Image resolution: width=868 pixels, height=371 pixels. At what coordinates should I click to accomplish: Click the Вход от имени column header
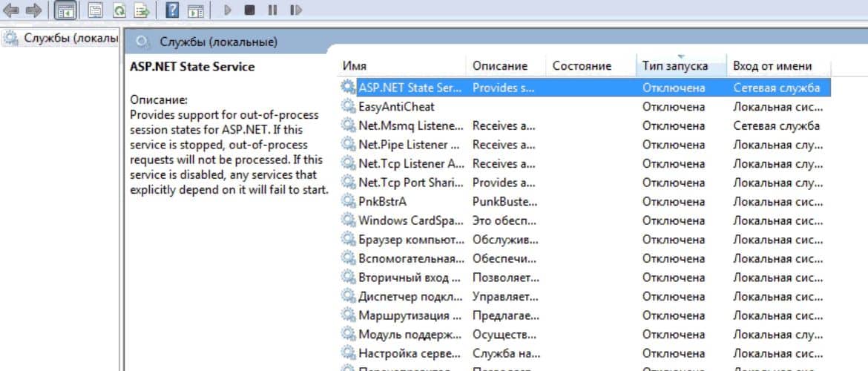click(x=772, y=66)
